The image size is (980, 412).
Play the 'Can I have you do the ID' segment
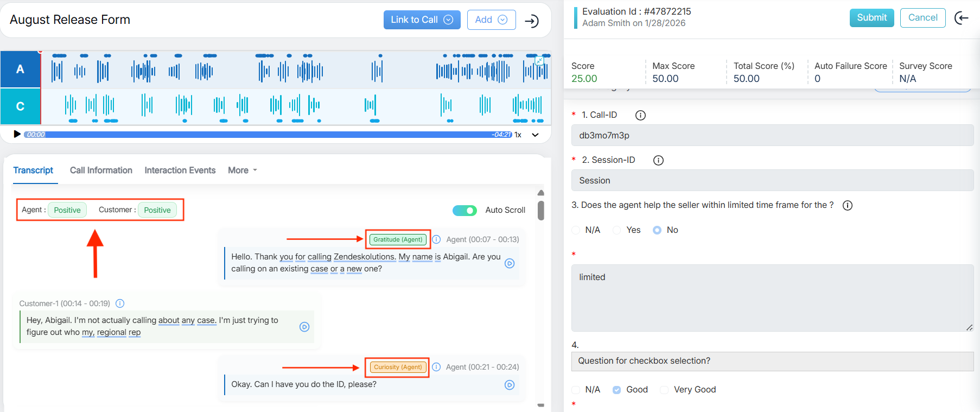click(510, 385)
